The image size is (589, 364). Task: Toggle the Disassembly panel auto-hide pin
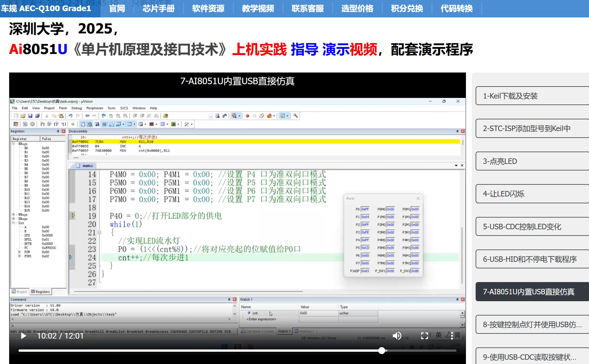coord(457,131)
